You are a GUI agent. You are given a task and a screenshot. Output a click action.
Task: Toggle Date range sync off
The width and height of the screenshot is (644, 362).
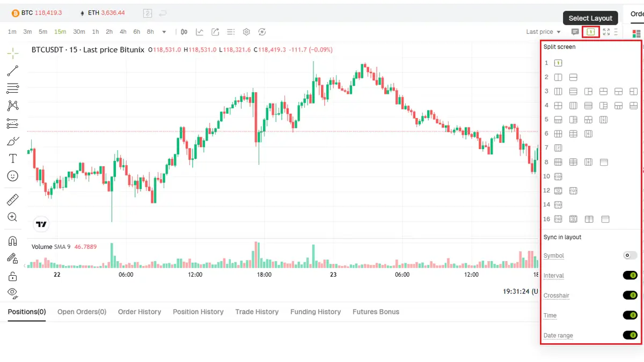630,335
